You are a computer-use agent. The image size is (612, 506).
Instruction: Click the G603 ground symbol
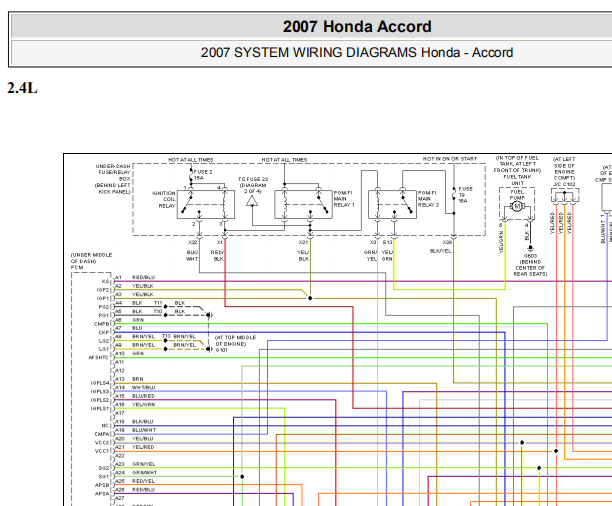(x=530, y=248)
